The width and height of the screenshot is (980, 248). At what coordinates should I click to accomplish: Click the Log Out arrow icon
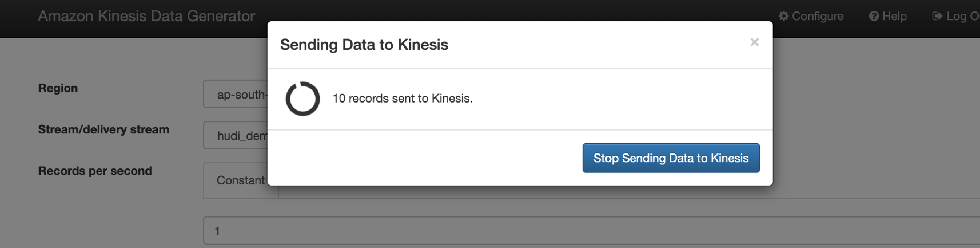pyautogui.click(x=937, y=16)
